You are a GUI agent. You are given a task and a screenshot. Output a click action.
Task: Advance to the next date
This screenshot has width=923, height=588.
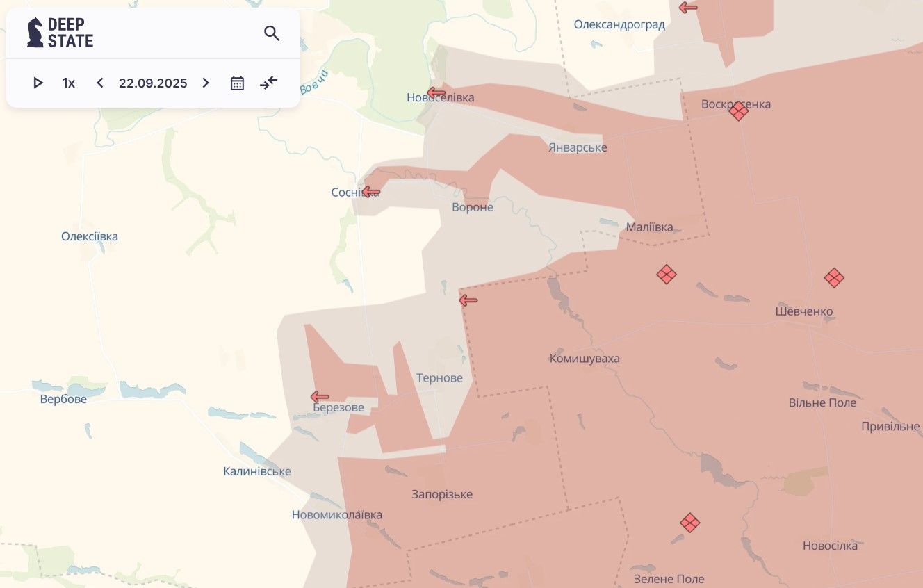click(206, 83)
